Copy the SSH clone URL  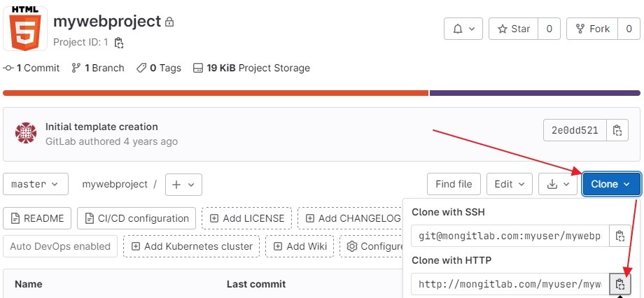[619, 236]
